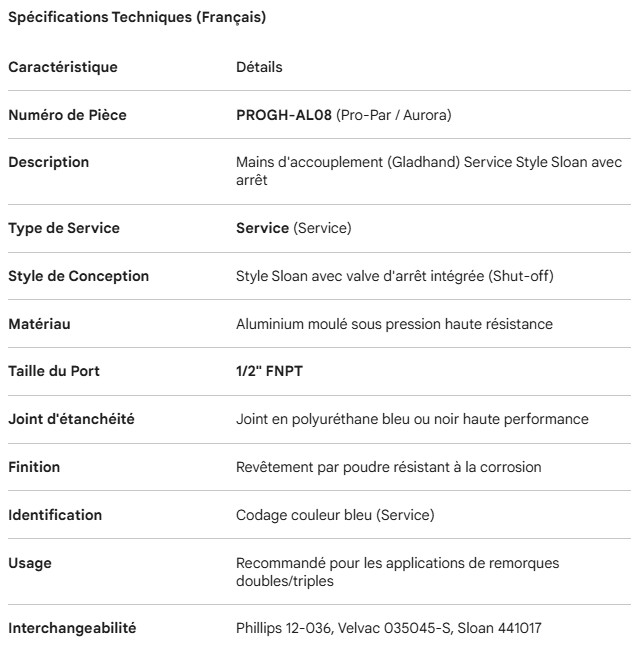Click the 'Usage' recommendation text about remorques
Viewport: 632px width, 648px height.
[397, 572]
